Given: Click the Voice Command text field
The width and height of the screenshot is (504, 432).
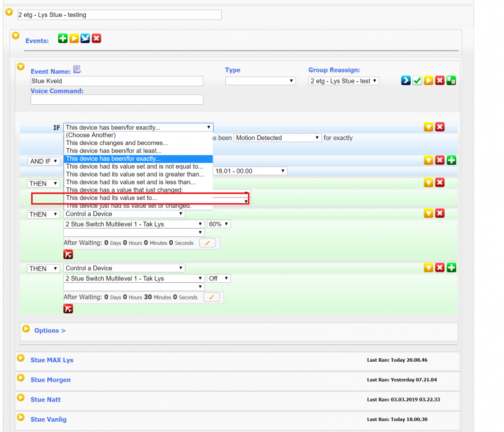Looking at the screenshot, I should [x=117, y=100].
